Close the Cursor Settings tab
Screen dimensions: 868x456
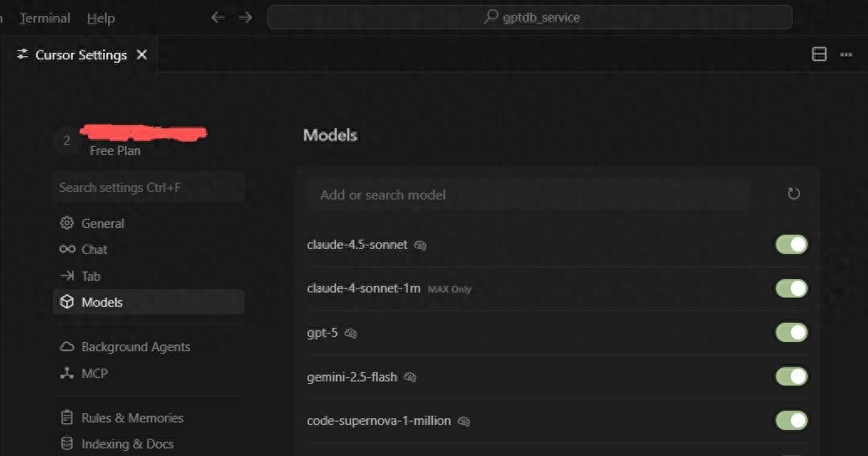pos(142,54)
